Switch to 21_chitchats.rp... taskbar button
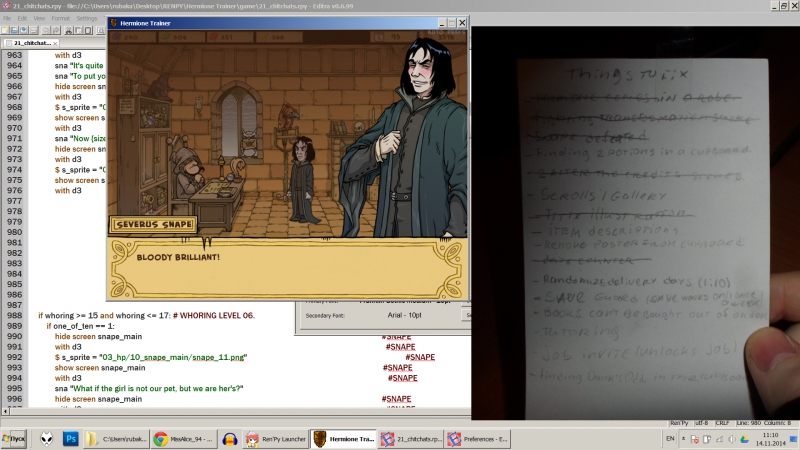The image size is (800, 450). (x=411, y=439)
